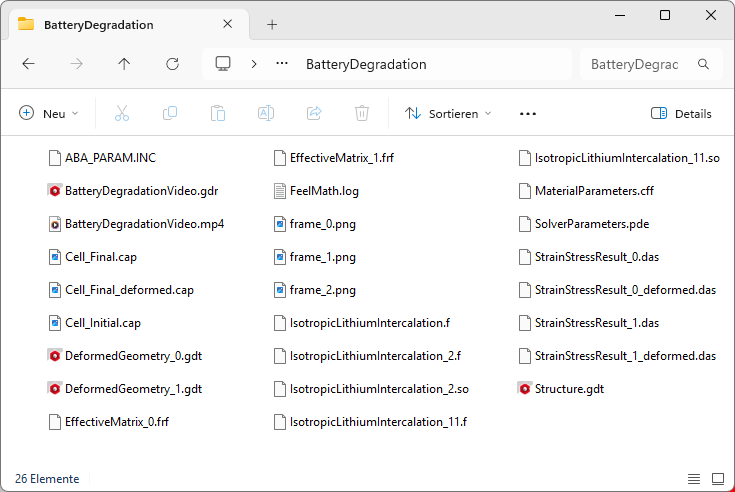Select DeformedGeometry_1.gdt file icon
The image size is (735, 492).
click(55, 389)
